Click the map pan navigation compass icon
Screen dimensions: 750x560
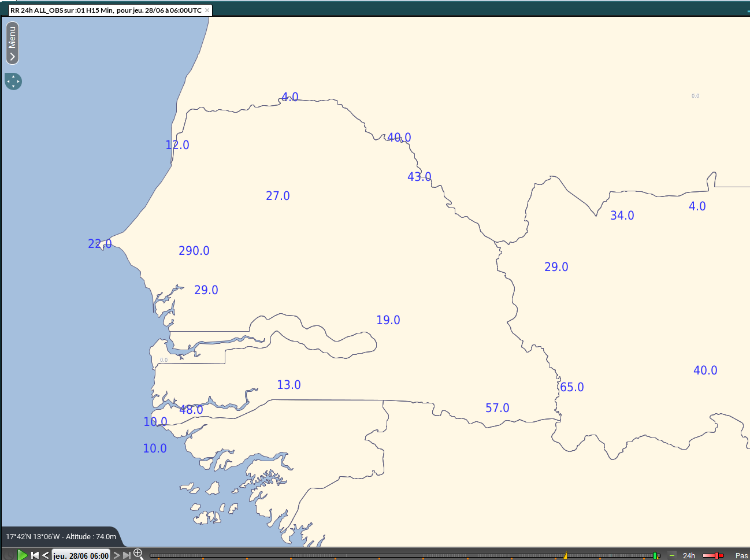[13, 81]
